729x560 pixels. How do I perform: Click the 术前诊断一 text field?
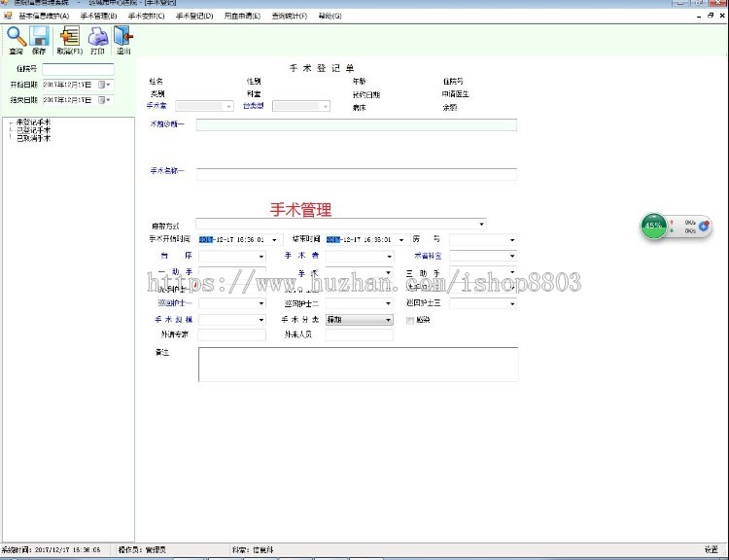pyautogui.click(x=356, y=124)
